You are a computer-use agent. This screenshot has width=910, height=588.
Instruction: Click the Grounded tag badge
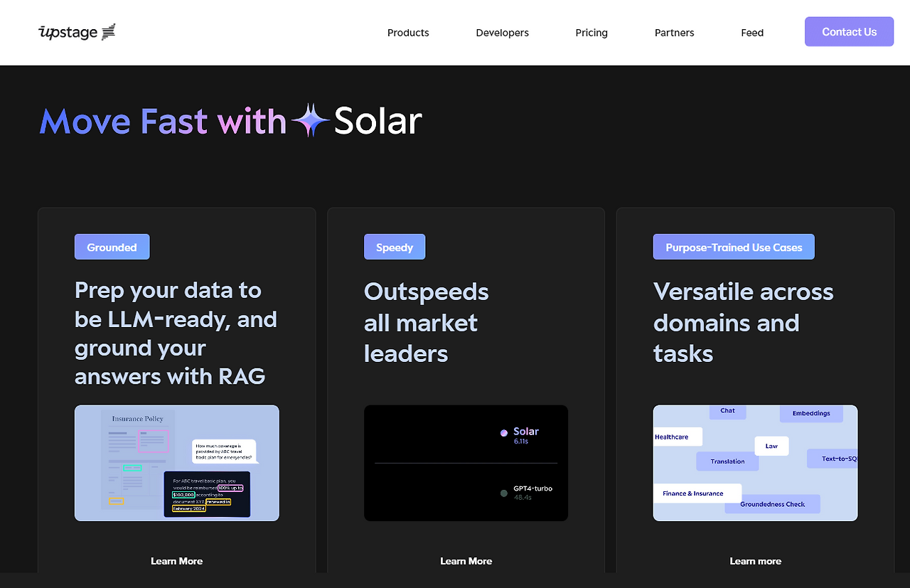112,247
